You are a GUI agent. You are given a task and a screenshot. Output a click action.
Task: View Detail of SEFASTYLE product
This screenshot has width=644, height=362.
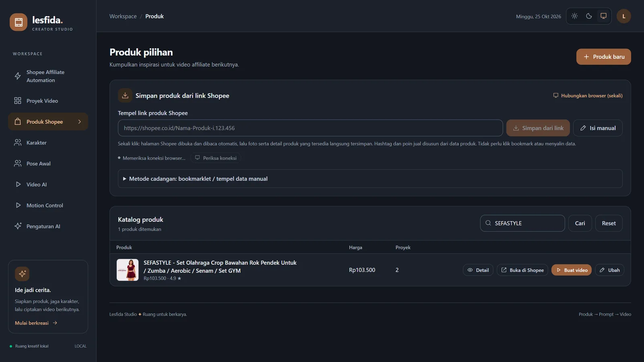click(x=478, y=270)
